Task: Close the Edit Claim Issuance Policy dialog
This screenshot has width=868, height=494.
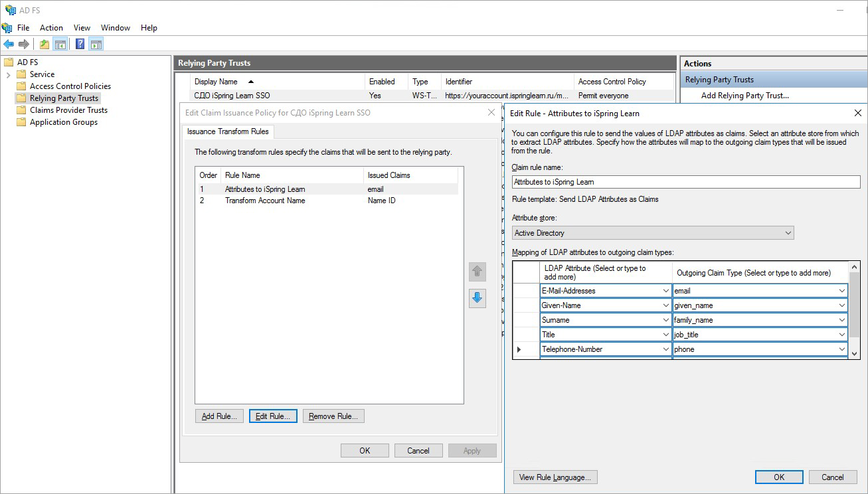Action: 491,113
